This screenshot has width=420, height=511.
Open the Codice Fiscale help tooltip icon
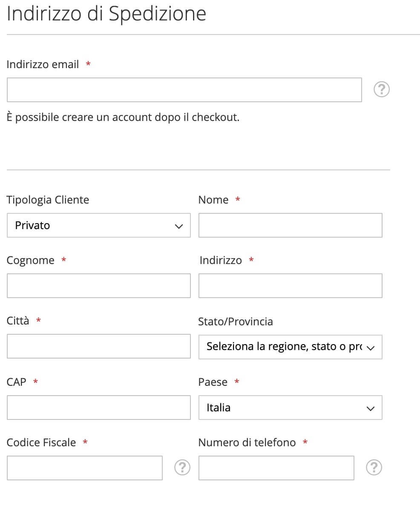(182, 468)
